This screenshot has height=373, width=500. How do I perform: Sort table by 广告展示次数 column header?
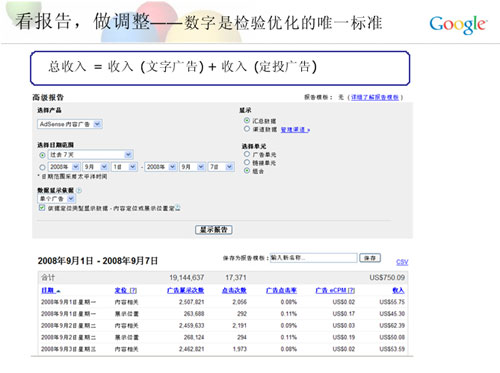pos(185,291)
